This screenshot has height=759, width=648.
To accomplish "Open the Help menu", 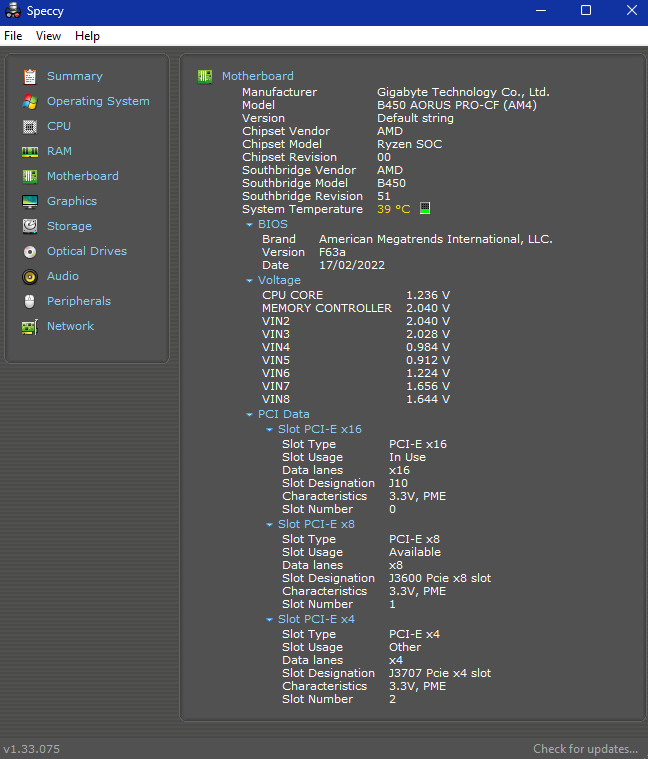I will coord(87,36).
